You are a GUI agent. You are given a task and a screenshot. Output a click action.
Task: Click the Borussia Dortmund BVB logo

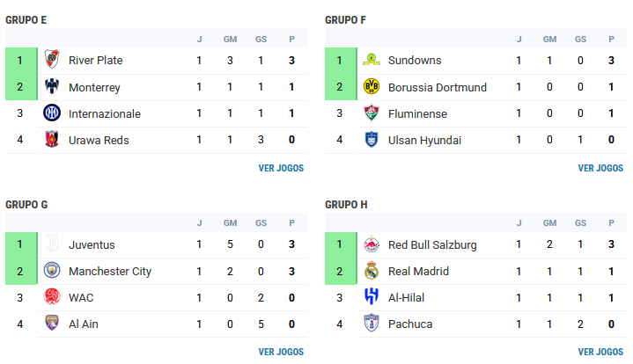click(x=372, y=86)
